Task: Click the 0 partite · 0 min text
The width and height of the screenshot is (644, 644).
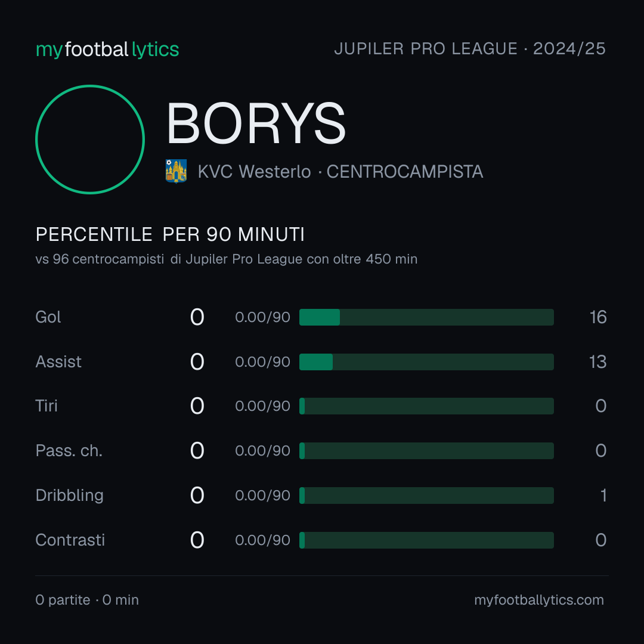Action: [87, 600]
